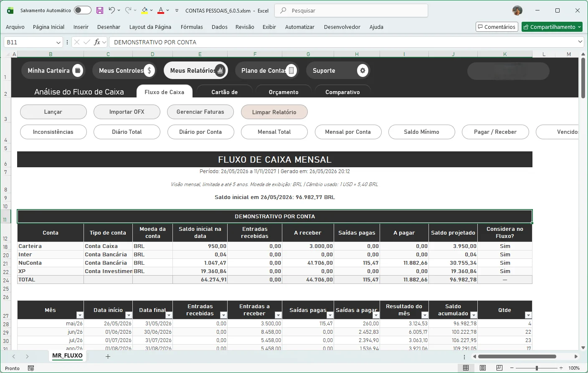Click the Diário Total button

coord(127,132)
